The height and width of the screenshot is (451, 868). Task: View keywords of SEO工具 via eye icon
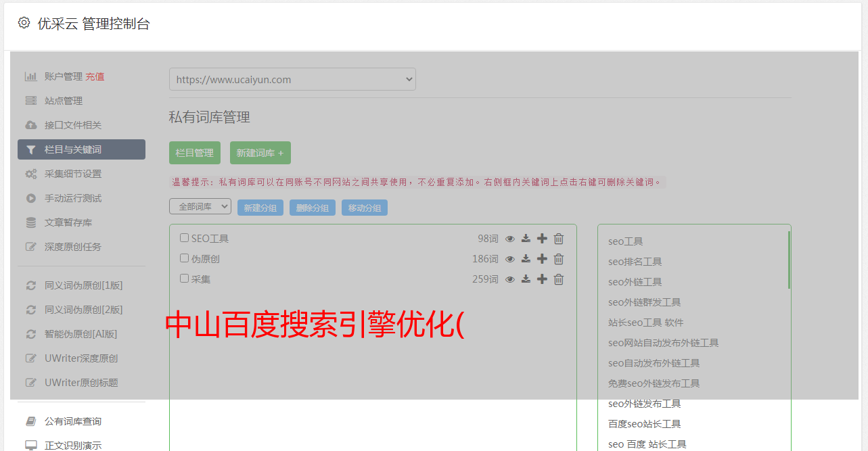510,239
